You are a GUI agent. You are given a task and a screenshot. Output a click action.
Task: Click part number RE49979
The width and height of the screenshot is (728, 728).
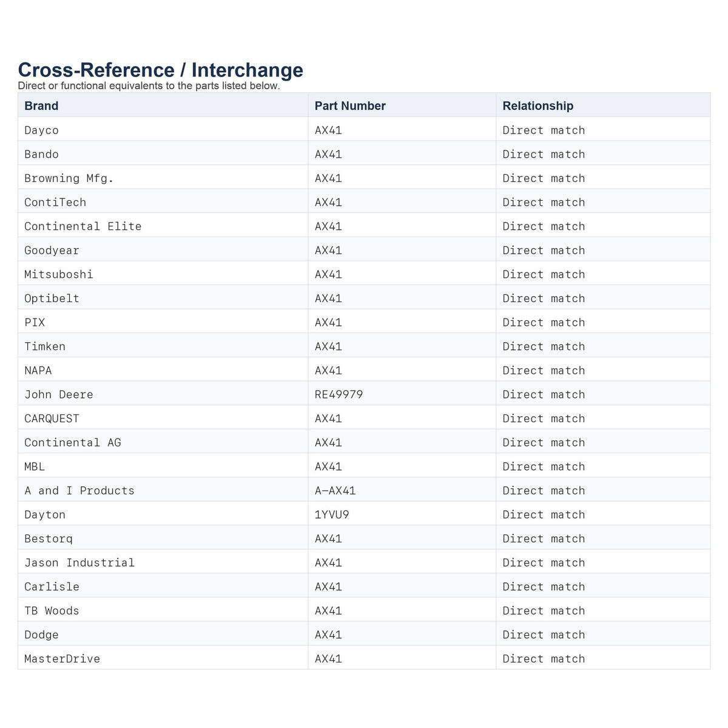(x=339, y=394)
